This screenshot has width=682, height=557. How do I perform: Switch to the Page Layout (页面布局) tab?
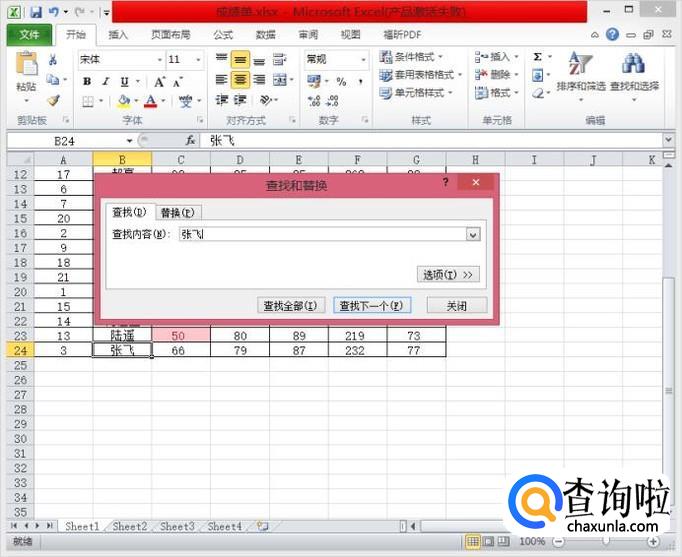[170, 35]
